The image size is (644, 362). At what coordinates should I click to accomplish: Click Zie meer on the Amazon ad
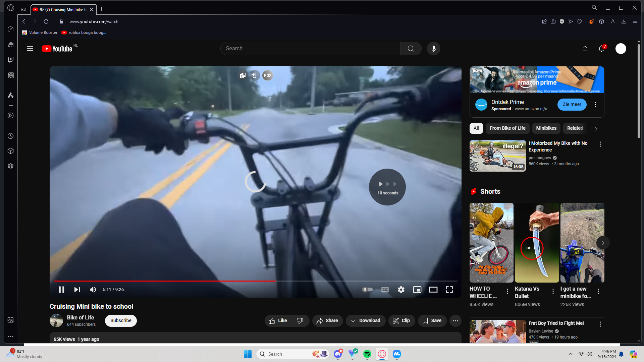[572, 105]
